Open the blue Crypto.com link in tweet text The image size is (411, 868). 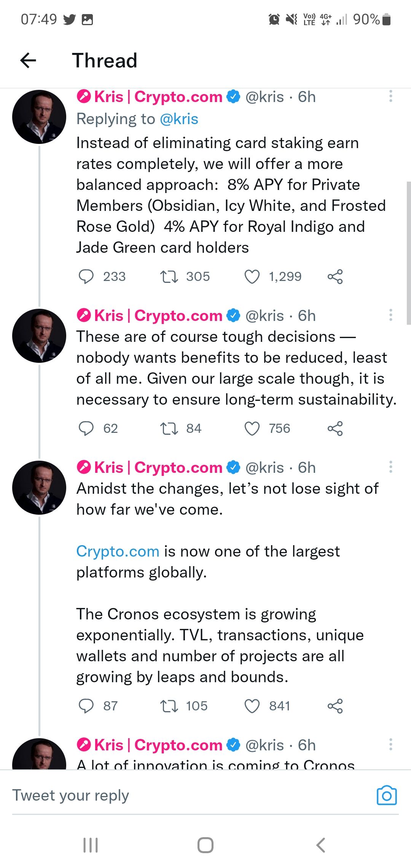[118, 552]
